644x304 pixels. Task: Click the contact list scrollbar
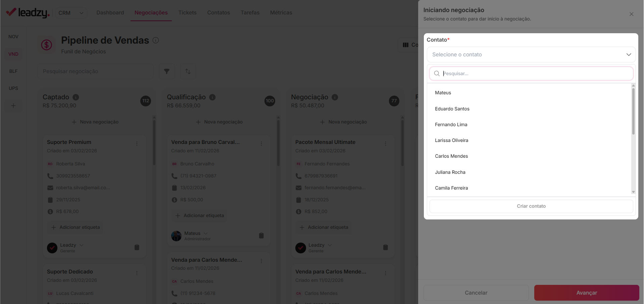(x=633, y=111)
